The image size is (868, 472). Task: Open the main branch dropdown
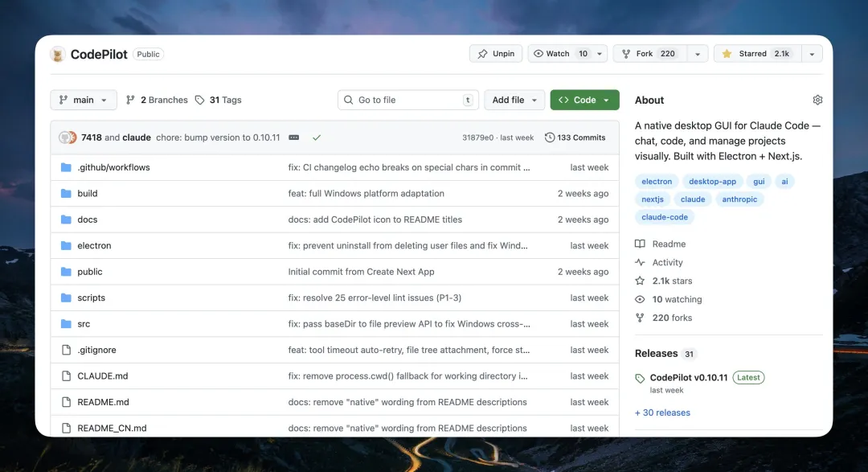[84, 100]
